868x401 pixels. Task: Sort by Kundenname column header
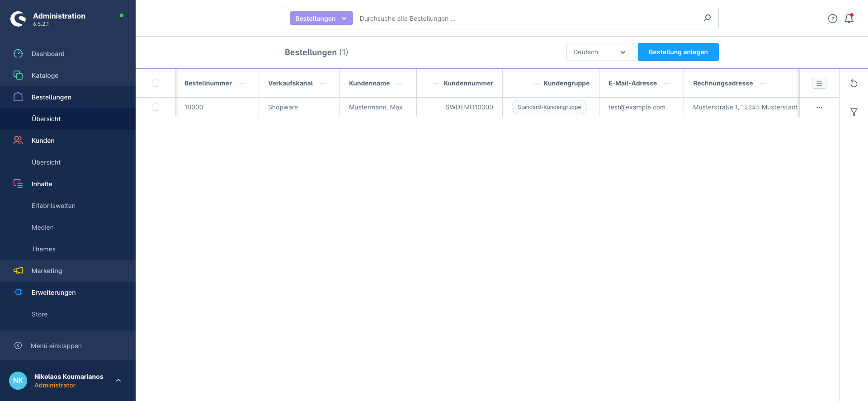coord(369,83)
